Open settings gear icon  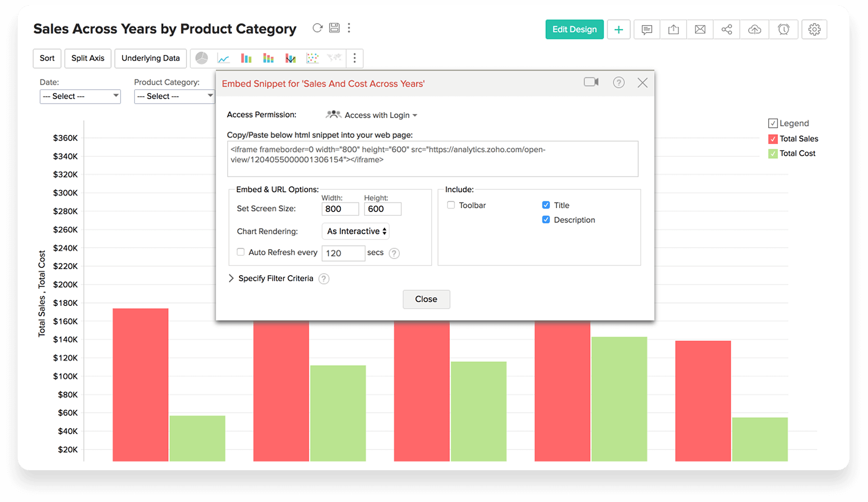(814, 29)
